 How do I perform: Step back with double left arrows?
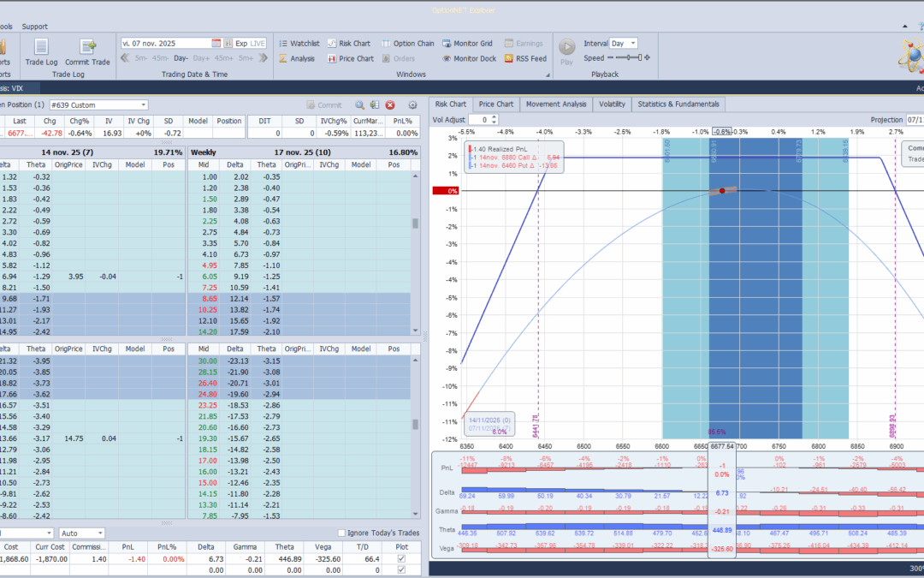(x=125, y=58)
